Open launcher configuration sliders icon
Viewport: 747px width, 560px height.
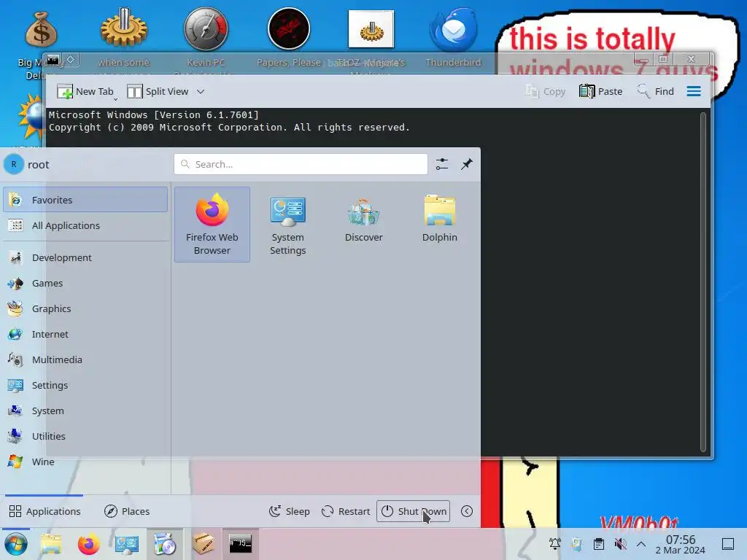(x=442, y=164)
